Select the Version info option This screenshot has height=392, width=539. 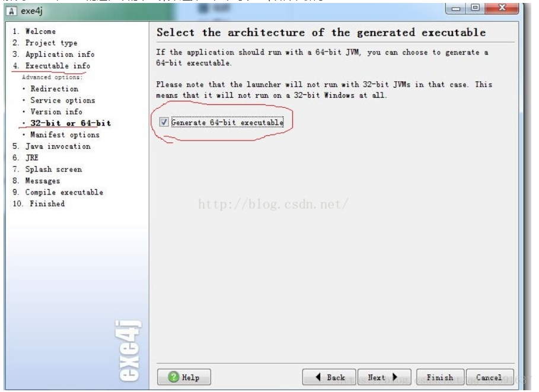tap(56, 111)
